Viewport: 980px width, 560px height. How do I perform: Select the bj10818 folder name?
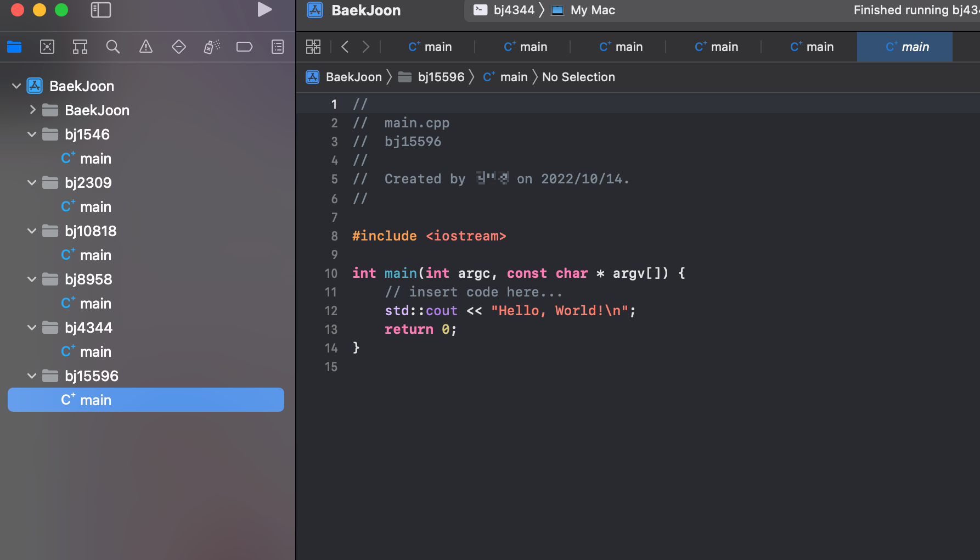click(91, 231)
